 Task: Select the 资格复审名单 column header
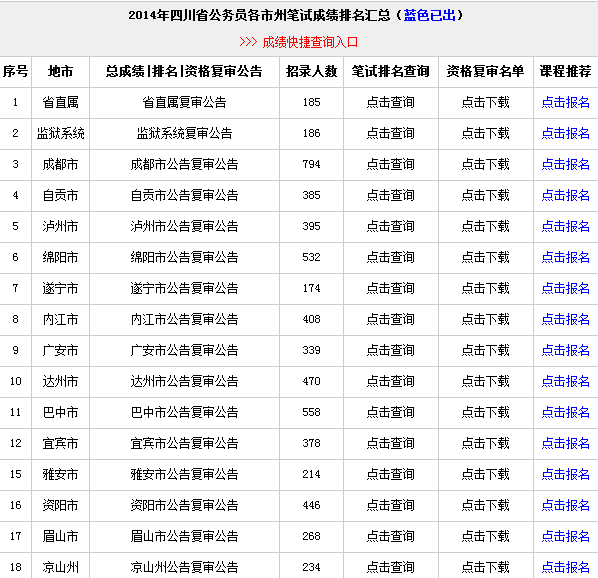(485, 71)
